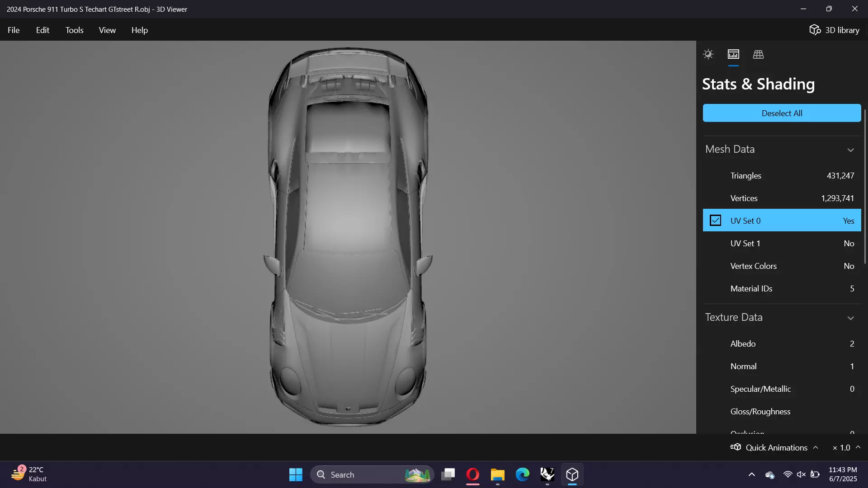The image size is (868, 488).
Task: Open the Grid & Views tab icon
Action: (758, 54)
